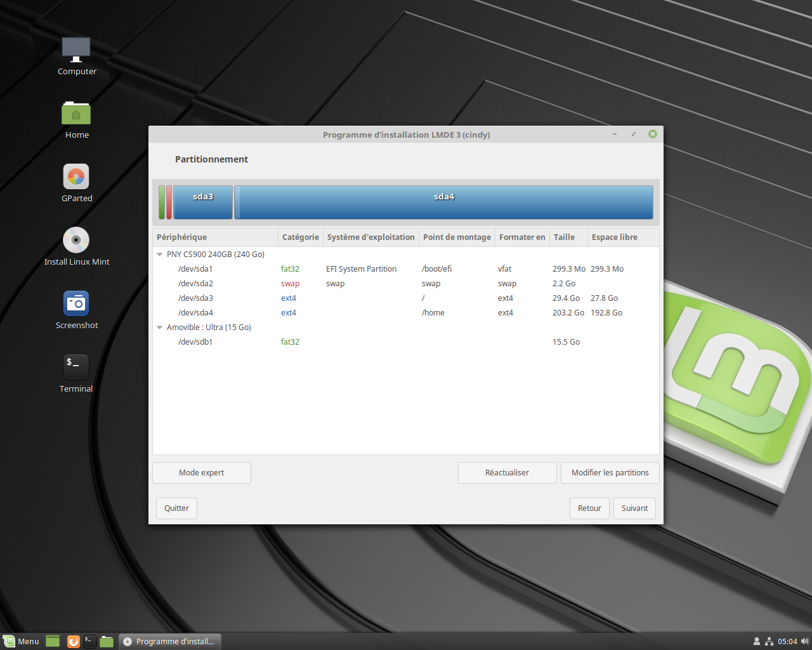Collapse the Amovible Ultra device tree
This screenshot has height=650, width=812.
tap(160, 328)
